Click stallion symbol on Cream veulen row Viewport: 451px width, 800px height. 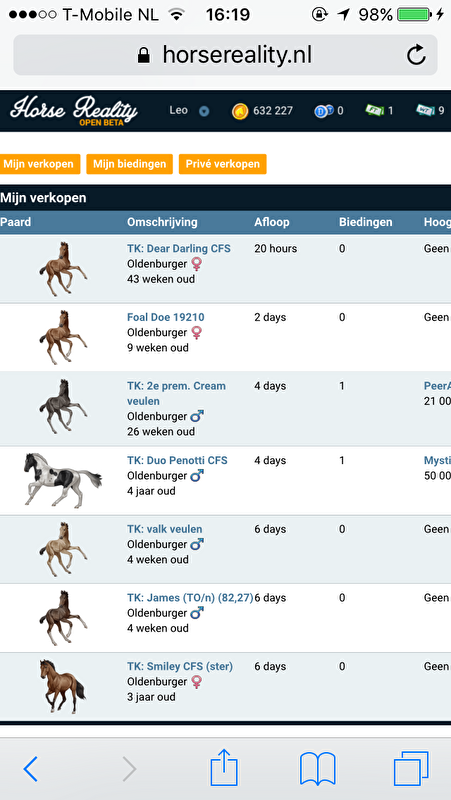(197, 416)
